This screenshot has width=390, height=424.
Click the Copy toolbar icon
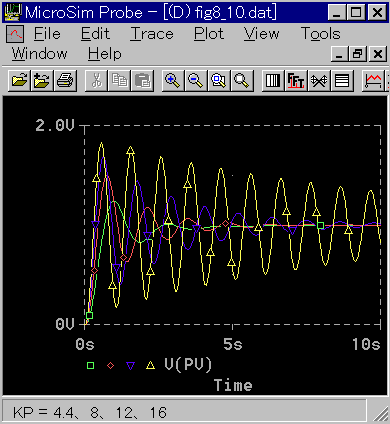119,81
